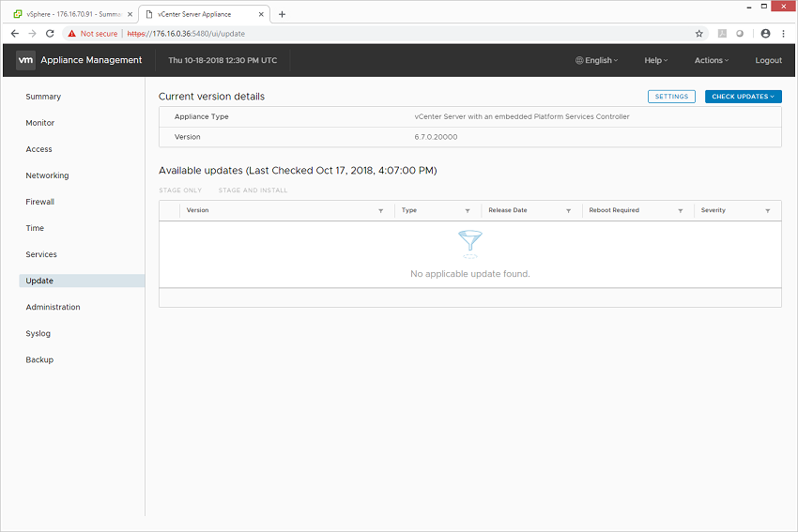The image size is (798, 532).
Task: Click STAGE AND INSTALL button
Action: (x=253, y=190)
